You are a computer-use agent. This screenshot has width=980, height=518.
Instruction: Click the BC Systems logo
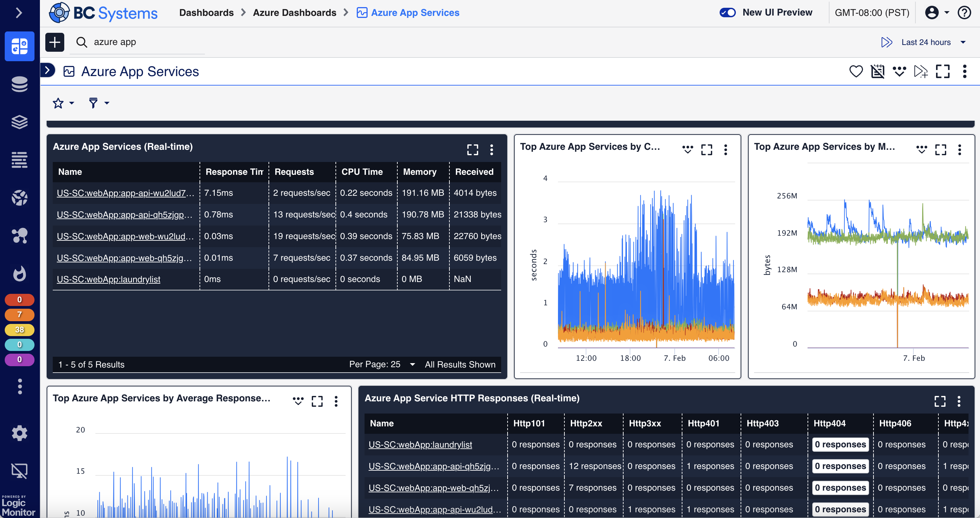pyautogui.click(x=103, y=13)
